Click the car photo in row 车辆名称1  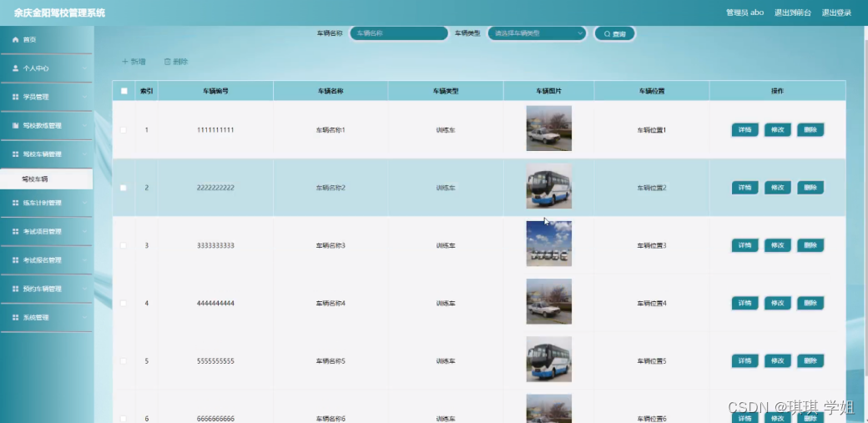pos(548,128)
